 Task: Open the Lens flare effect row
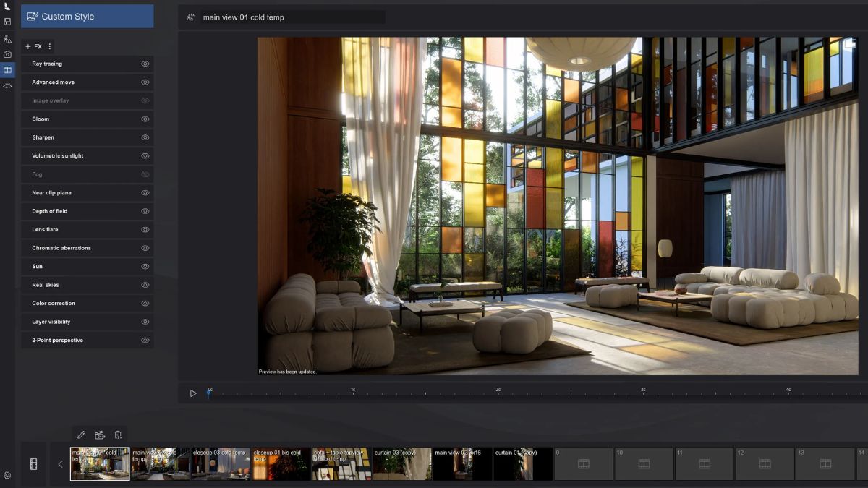[88, 230]
